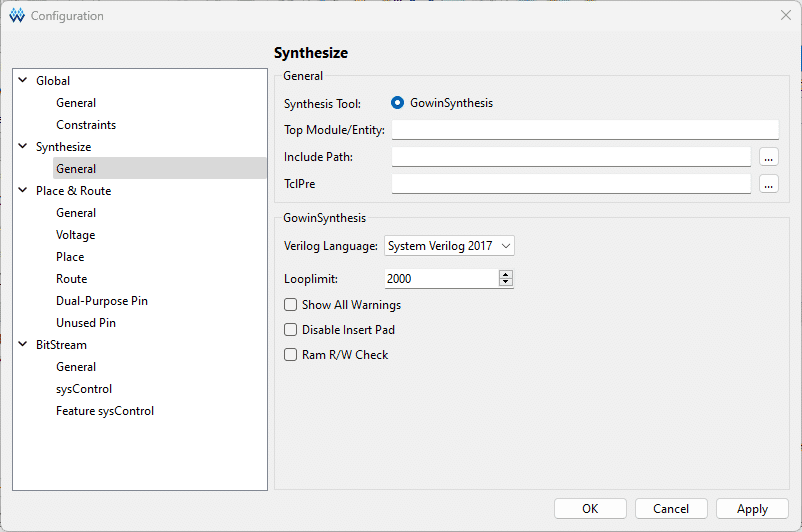802x532 pixels.
Task: Close the Configuration dialog window
Action: click(x=785, y=16)
